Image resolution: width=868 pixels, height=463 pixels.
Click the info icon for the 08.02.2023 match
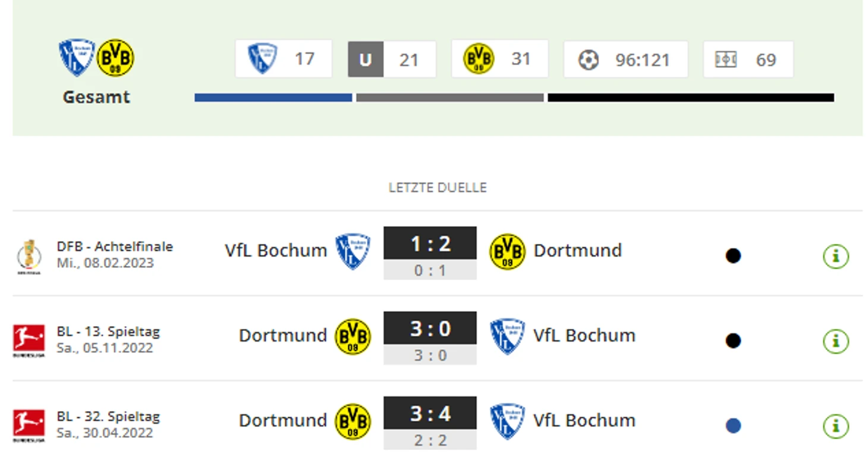835,256
